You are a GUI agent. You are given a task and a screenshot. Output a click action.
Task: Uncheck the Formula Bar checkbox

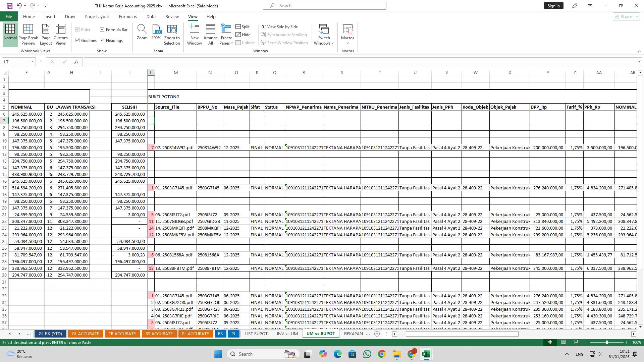pyautogui.click(x=102, y=29)
